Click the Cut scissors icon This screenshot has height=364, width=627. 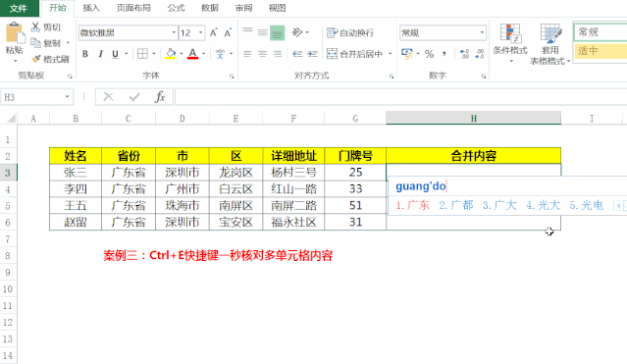tap(35, 27)
